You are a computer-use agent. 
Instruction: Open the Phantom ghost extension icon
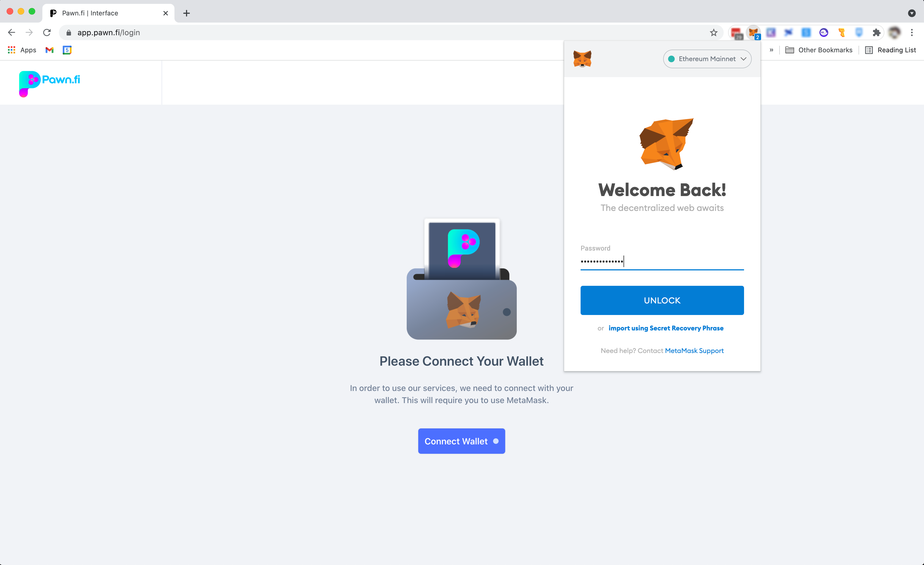click(824, 33)
